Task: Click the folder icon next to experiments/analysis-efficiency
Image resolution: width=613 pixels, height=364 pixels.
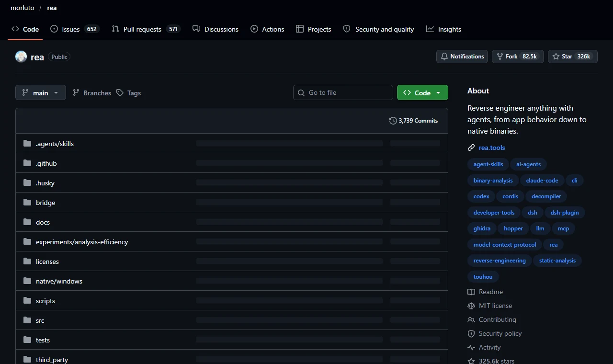Action: [x=27, y=242]
